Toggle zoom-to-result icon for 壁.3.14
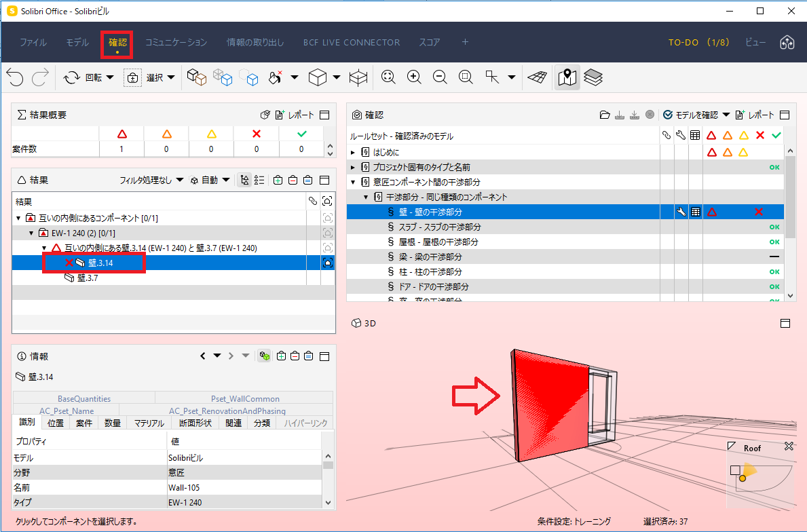The height and width of the screenshot is (532, 807). pos(327,263)
